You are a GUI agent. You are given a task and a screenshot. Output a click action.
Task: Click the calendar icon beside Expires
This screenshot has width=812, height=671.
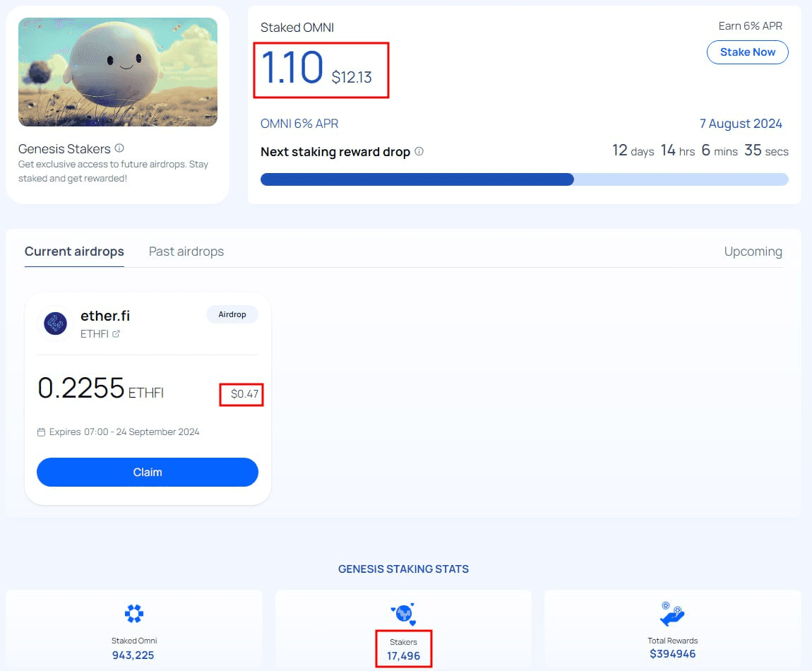[42, 432]
